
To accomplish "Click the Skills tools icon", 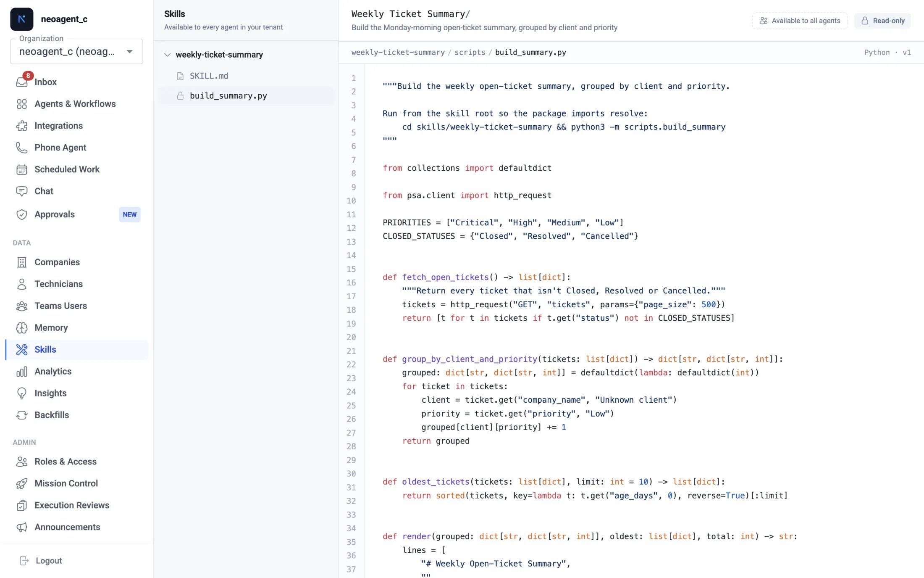I will (22, 350).
